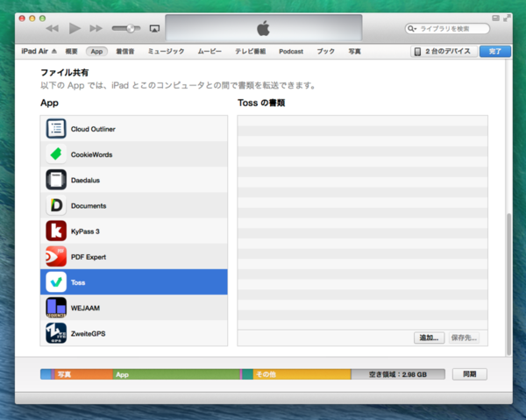Click the PDF Expert name text

click(89, 257)
